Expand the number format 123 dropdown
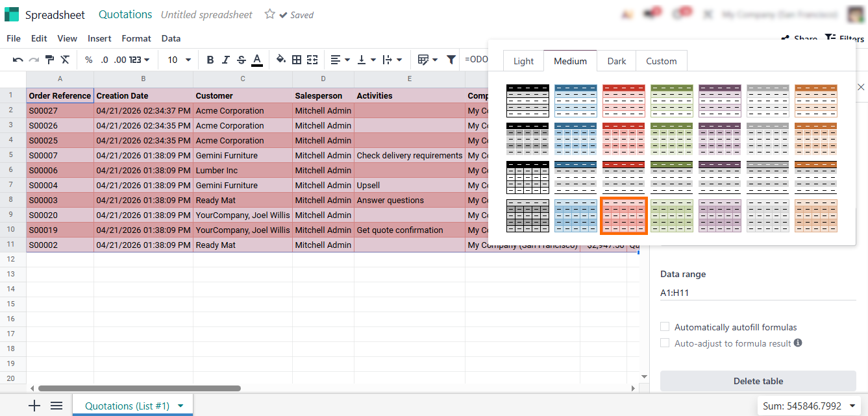The image size is (868, 416). (140, 60)
